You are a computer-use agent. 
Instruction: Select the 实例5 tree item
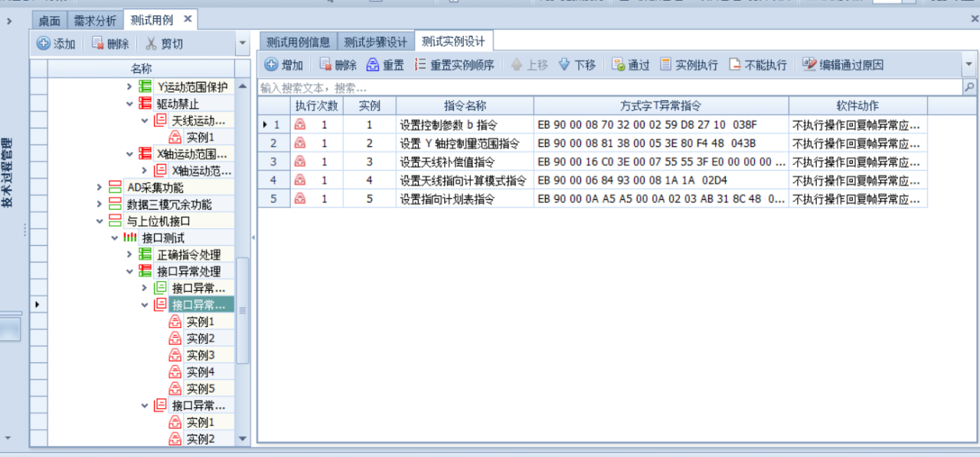click(201, 389)
